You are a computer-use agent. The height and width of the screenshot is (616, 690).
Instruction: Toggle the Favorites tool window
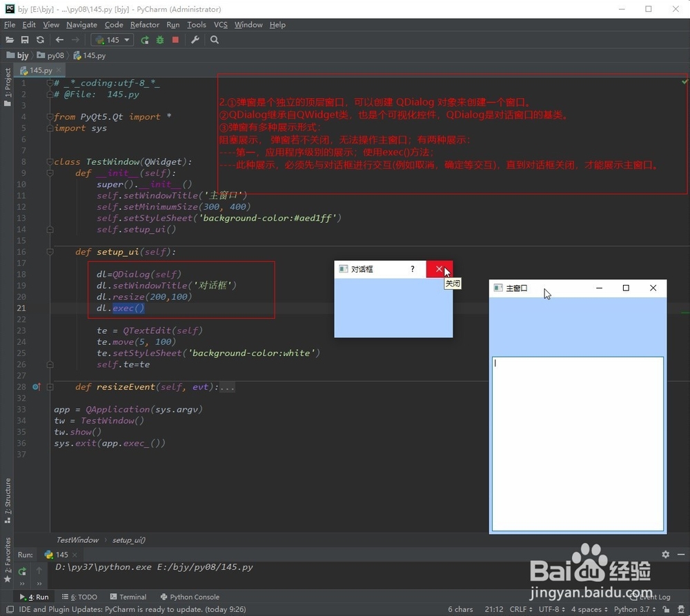click(x=8, y=560)
